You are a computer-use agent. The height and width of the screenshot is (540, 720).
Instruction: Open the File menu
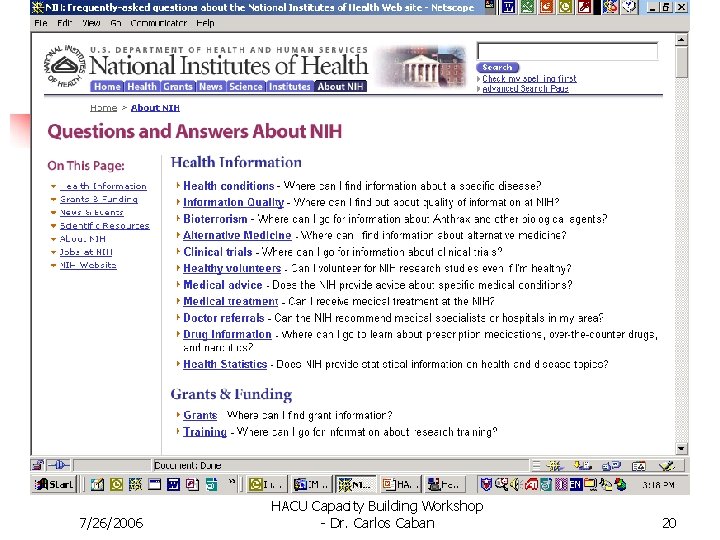(x=41, y=23)
